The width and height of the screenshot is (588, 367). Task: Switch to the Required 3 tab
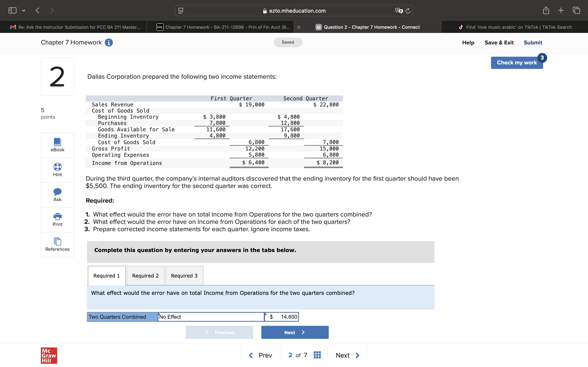coord(184,276)
